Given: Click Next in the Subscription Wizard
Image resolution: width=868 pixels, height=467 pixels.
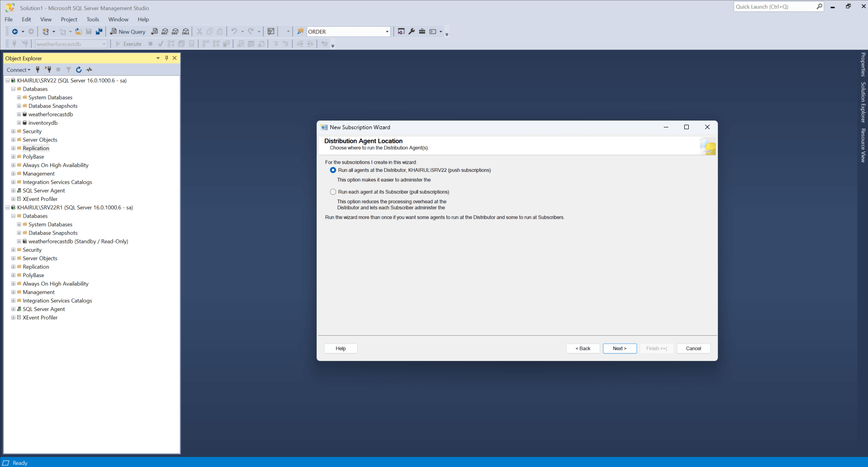Looking at the screenshot, I should click(x=619, y=349).
